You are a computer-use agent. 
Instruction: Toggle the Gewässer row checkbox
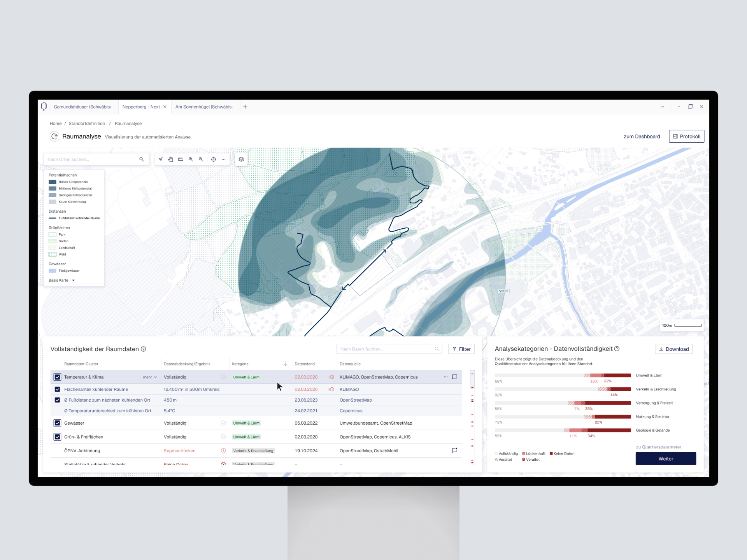click(x=57, y=423)
